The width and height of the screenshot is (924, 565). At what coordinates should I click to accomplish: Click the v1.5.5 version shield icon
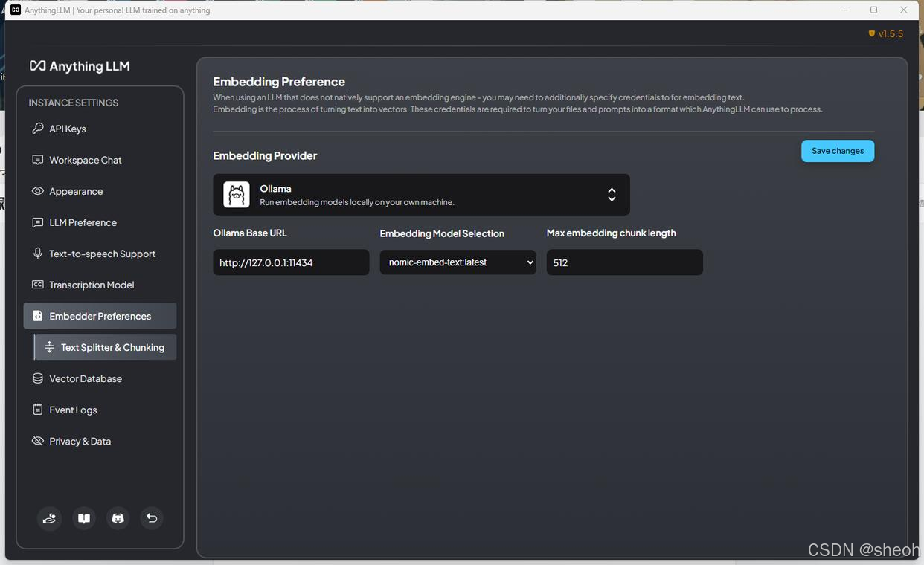point(872,33)
